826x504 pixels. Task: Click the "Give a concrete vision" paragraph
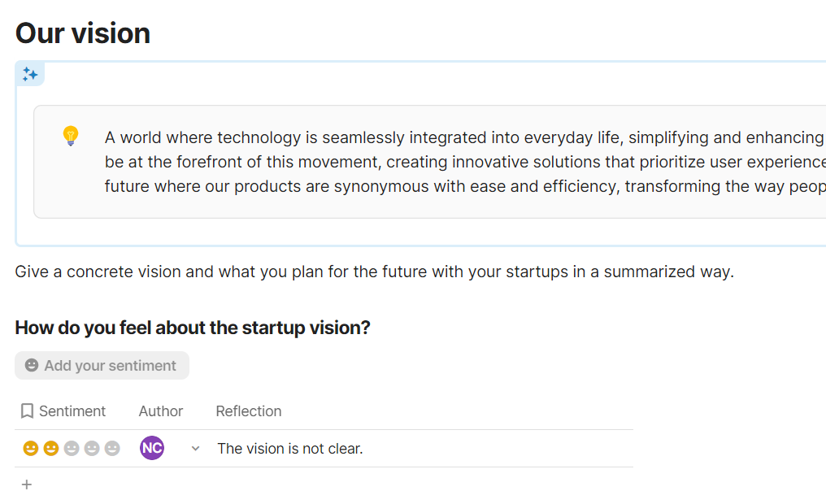click(374, 272)
